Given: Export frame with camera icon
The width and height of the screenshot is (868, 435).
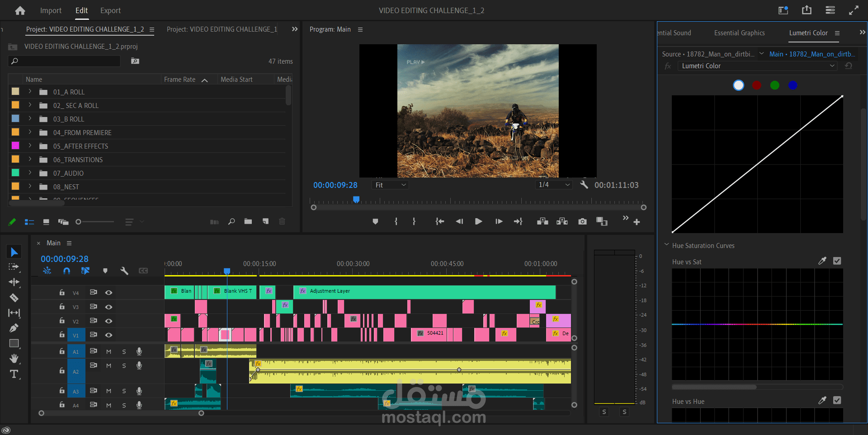Looking at the screenshot, I should point(582,221).
